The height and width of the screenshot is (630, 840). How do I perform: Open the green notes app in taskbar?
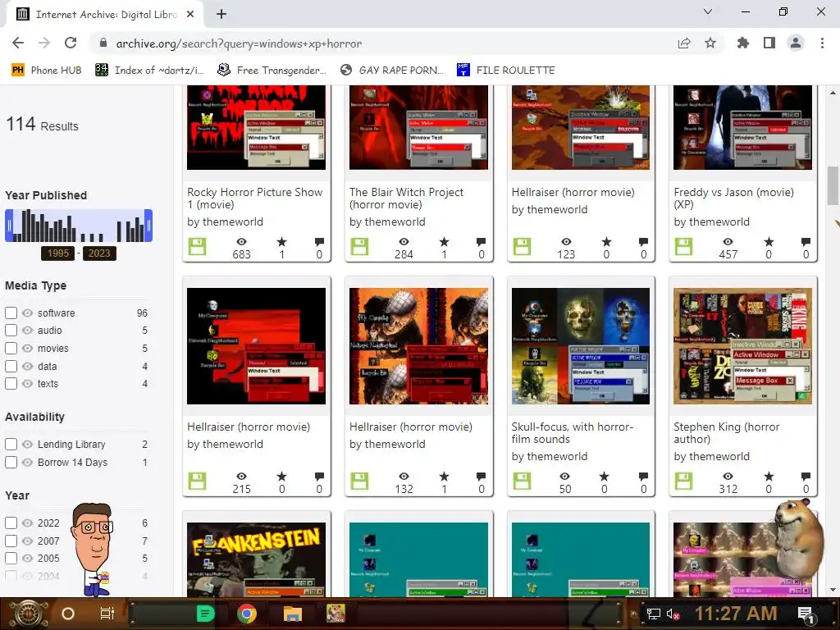pyautogui.click(x=205, y=614)
